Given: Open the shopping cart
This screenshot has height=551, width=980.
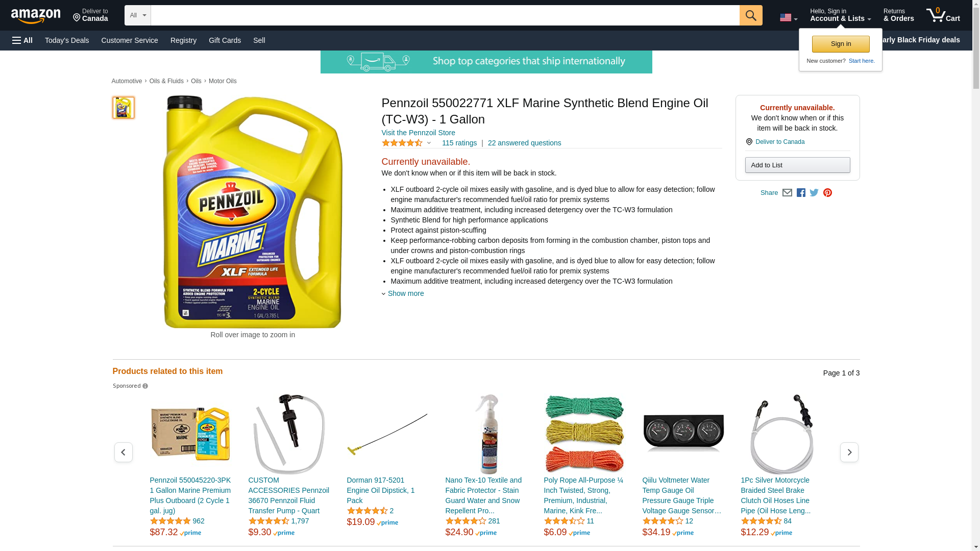Looking at the screenshot, I should tap(943, 15).
